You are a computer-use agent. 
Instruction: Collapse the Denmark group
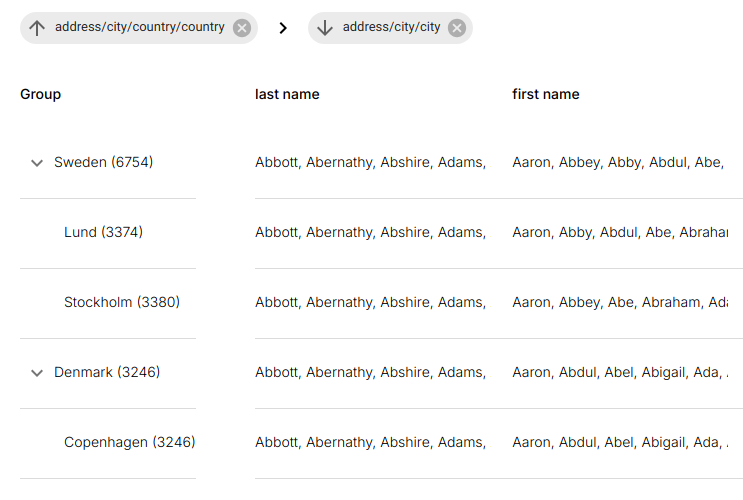(37, 373)
